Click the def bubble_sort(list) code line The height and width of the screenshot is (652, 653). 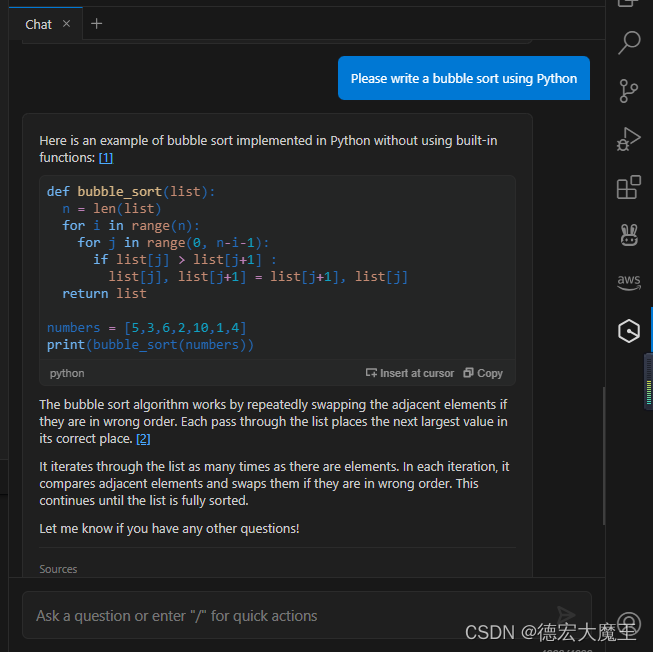(x=131, y=192)
